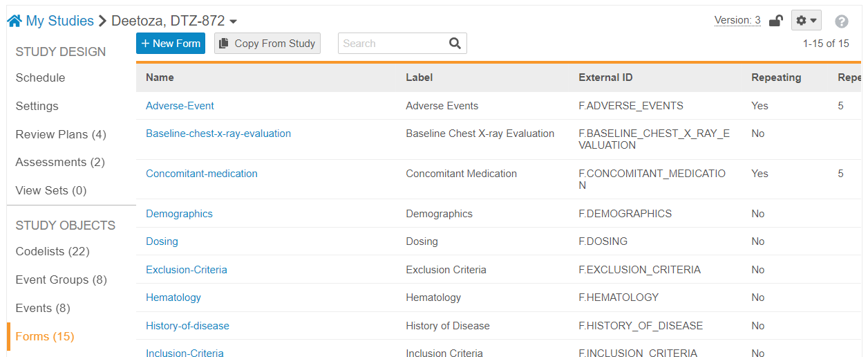Image resolution: width=868 pixels, height=357 pixels.
Task: Click the home icon beside My Studies
Action: [15, 21]
